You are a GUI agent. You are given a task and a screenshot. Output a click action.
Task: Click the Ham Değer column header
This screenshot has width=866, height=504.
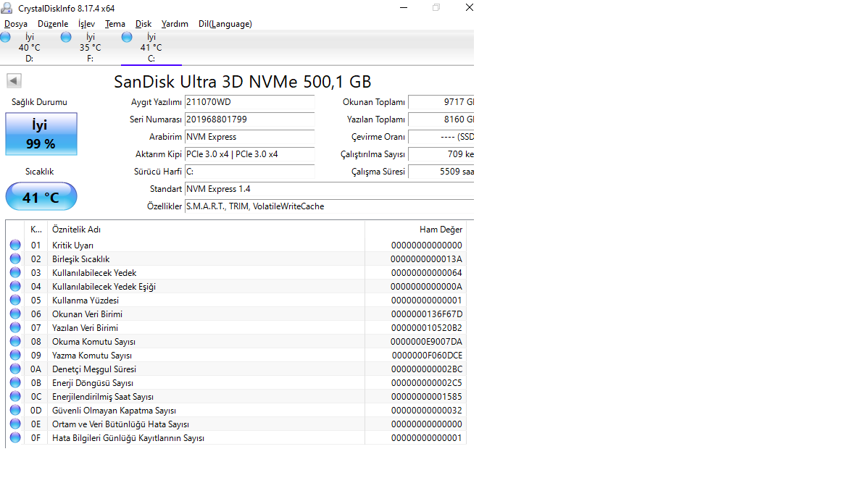pyautogui.click(x=415, y=229)
